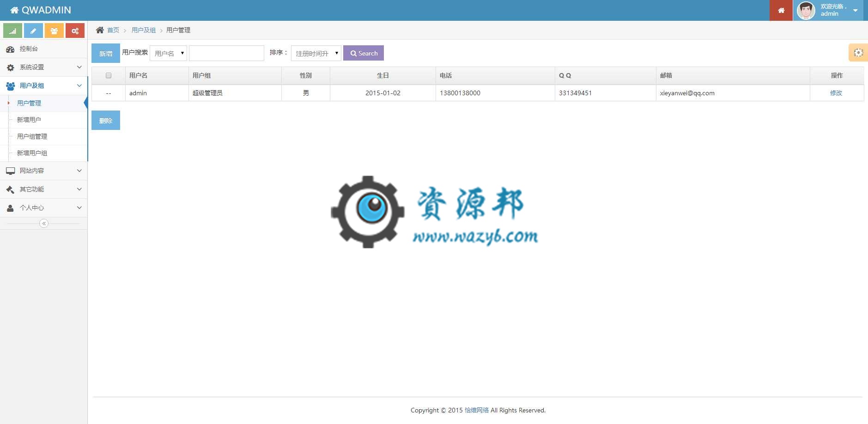This screenshot has height=424, width=868.
Task: Click the red home button in header
Action: [x=781, y=10]
